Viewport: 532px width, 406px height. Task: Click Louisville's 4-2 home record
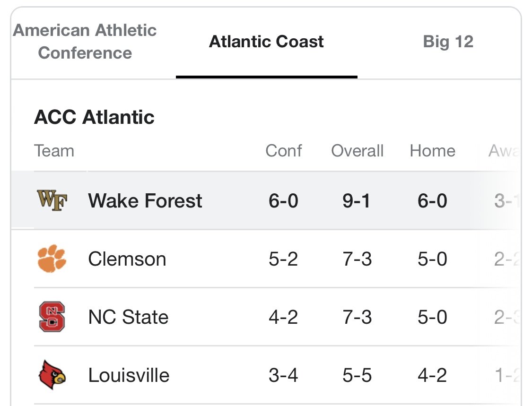432,375
